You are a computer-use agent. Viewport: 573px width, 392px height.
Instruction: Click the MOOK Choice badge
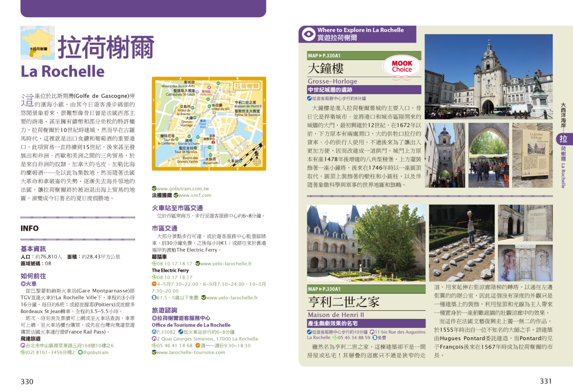(x=402, y=66)
